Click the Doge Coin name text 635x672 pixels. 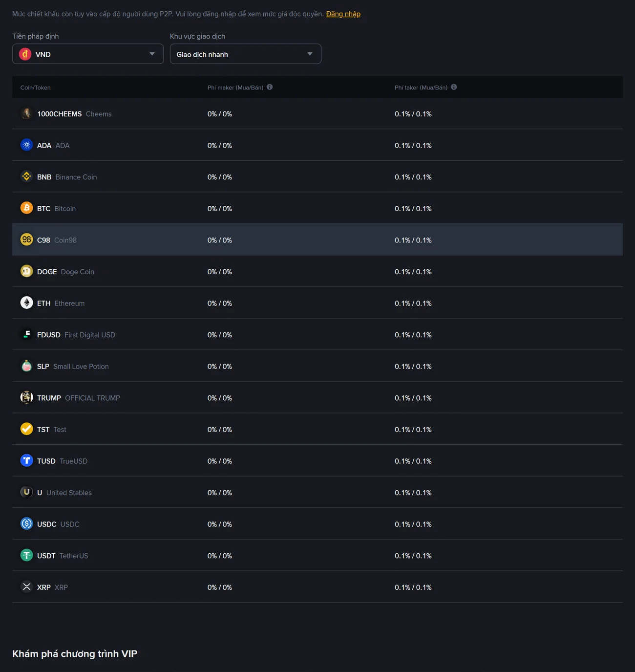point(78,272)
